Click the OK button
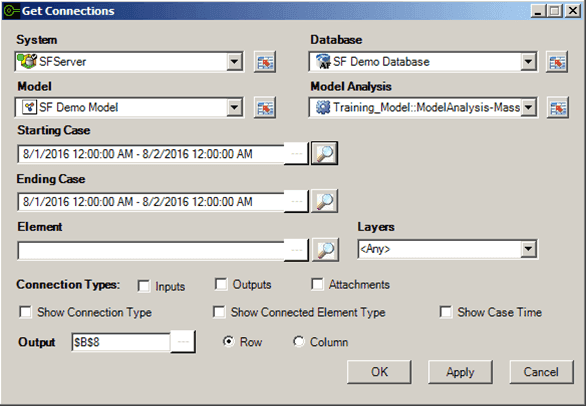 point(379,372)
